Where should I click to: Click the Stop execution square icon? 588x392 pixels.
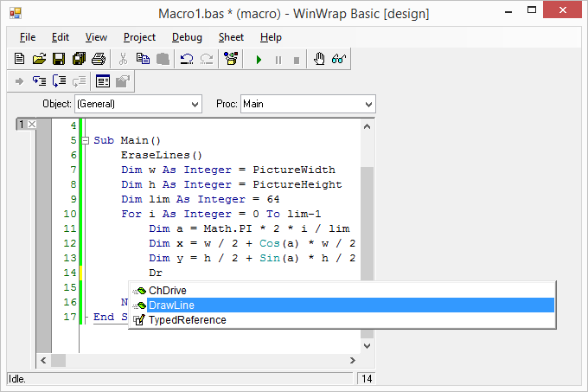pyautogui.click(x=297, y=61)
